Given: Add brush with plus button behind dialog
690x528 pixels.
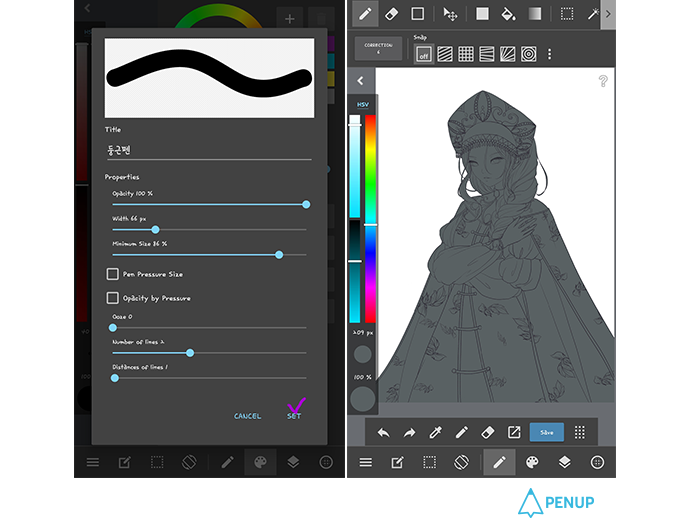Looking at the screenshot, I should 290,18.
